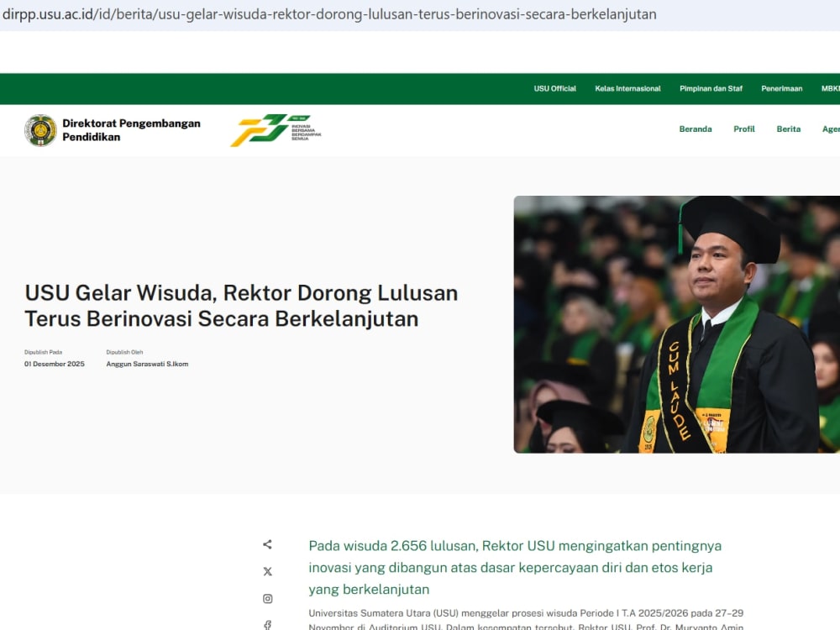Open the Berita menu item

[x=789, y=129]
